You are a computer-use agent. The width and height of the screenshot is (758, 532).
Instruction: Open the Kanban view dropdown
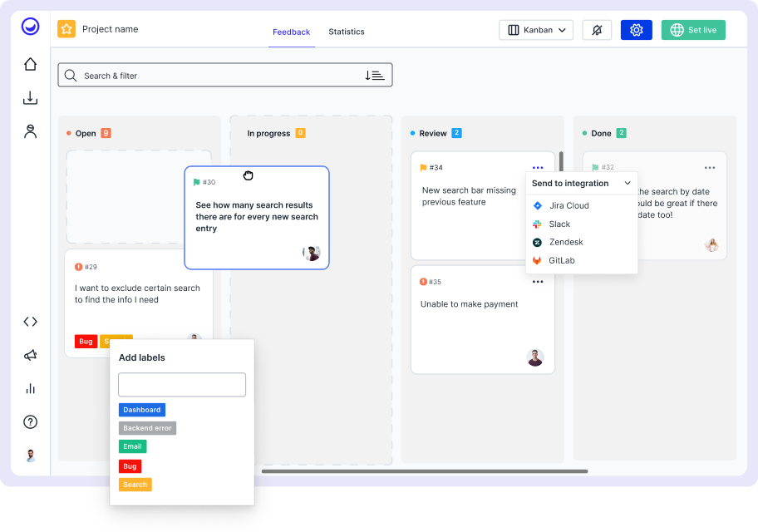click(x=536, y=30)
